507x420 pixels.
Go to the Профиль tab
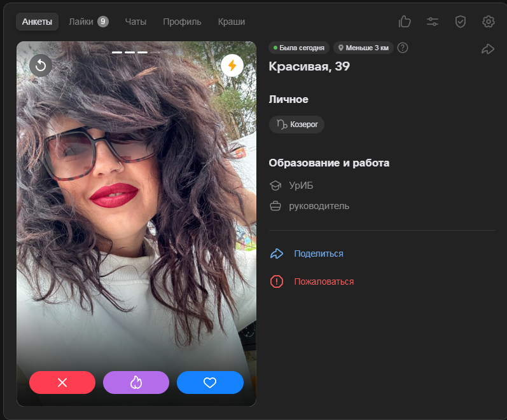point(182,22)
